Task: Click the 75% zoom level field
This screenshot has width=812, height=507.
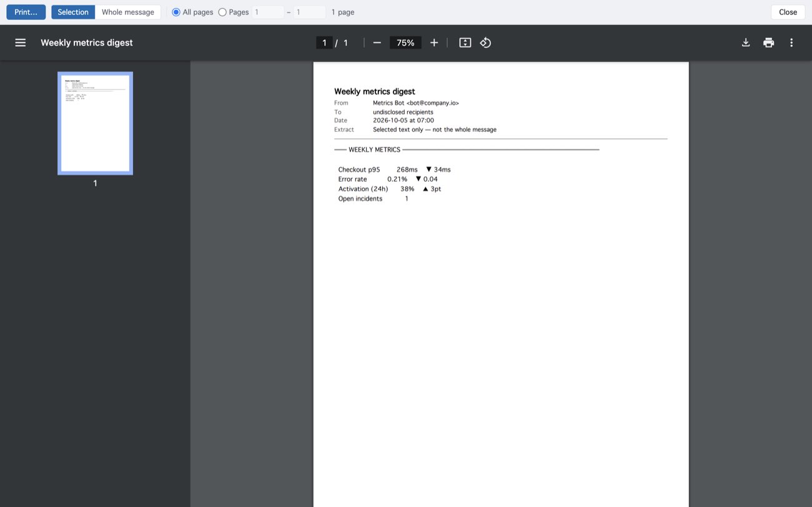Action: 405,42
